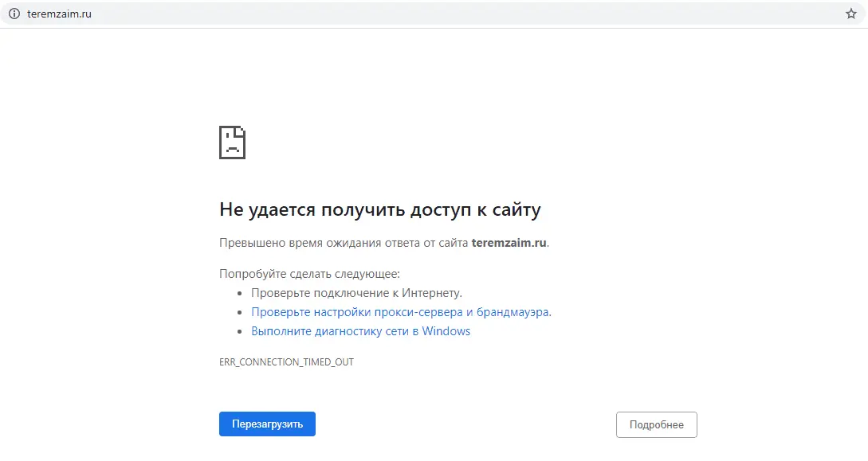Click the address bar showing teremzaim.ru
The width and height of the screenshot is (868, 461).
[319, 14]
